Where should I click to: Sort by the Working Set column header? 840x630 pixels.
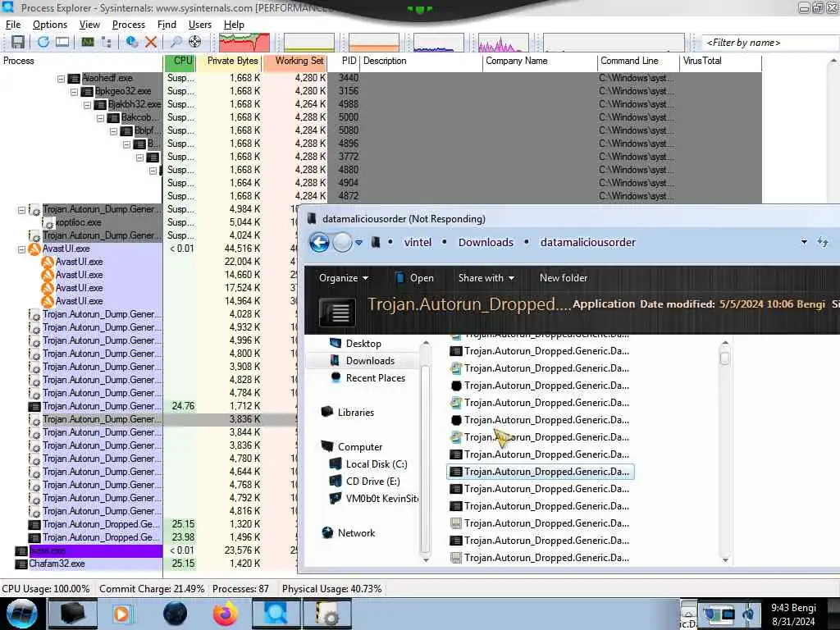click(295, 61)
